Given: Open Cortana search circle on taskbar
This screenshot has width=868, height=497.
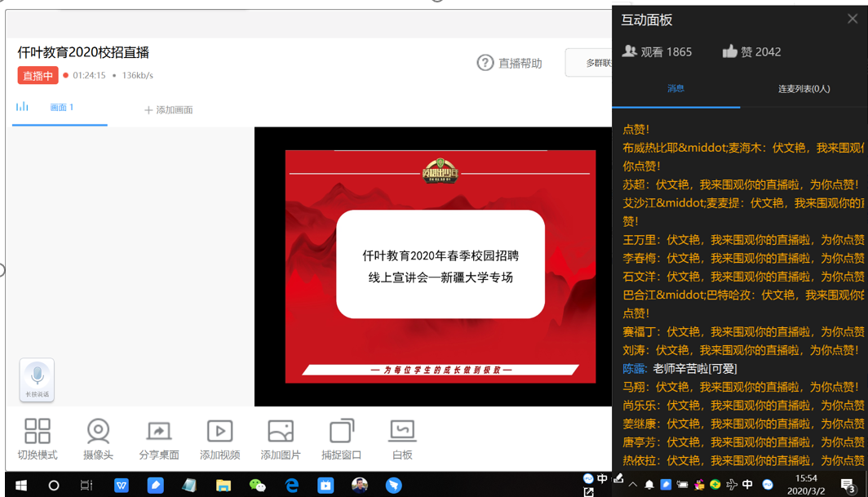Looking at the screenshot, I should [54, 486].
